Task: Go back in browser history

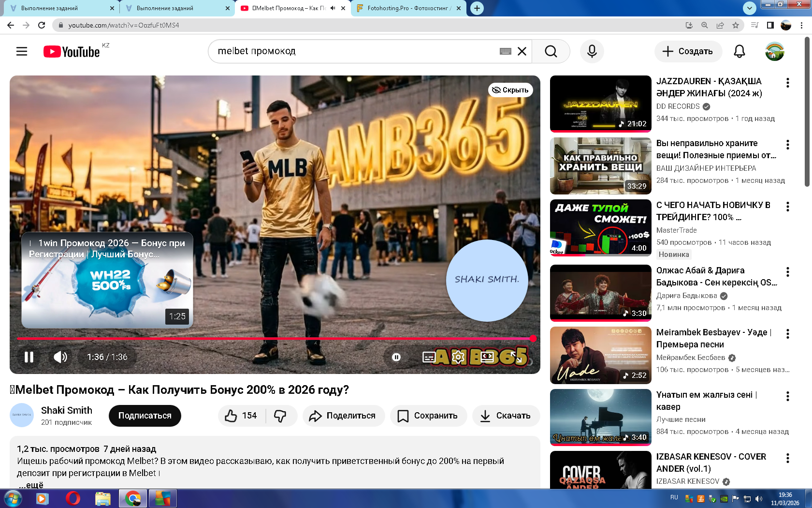Action: 11,25
